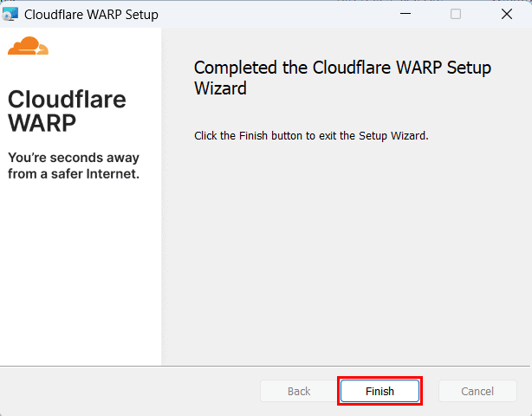Click the Finish button to exit setup
This screenshot has height=416, width=532.
point(380,391)
